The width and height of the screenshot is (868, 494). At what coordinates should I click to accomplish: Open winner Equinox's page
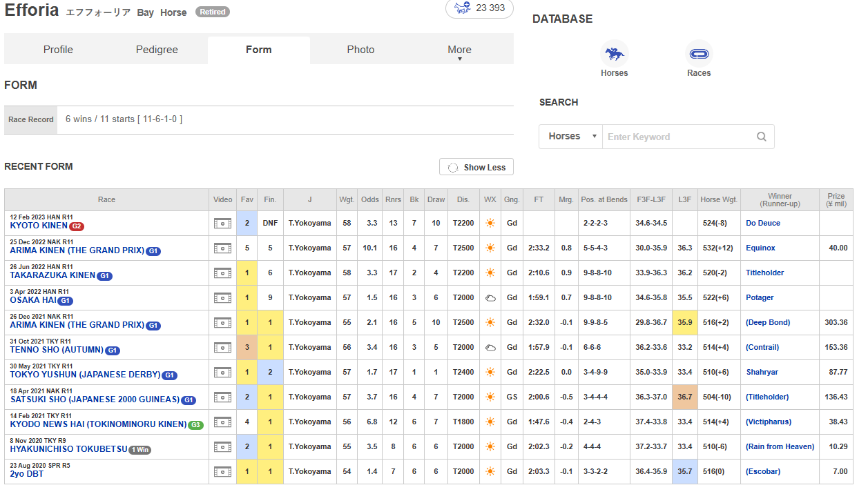coord(760,248)
